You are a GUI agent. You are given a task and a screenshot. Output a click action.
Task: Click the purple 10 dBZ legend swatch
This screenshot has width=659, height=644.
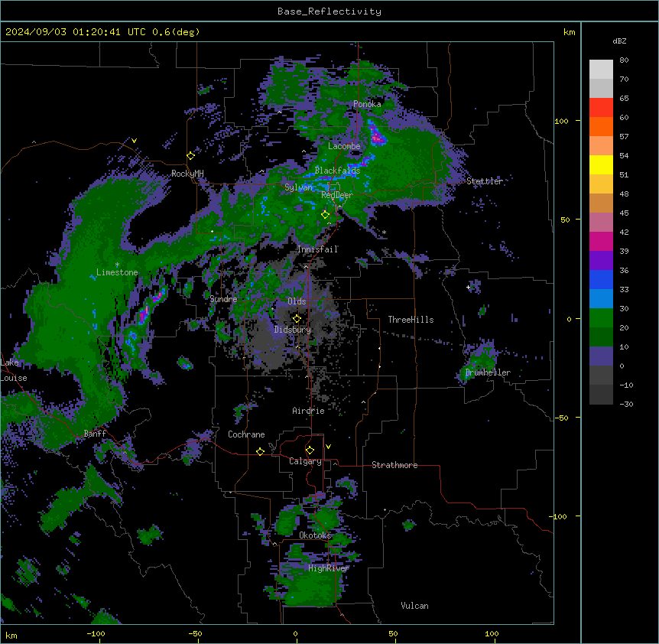[601, 356]
